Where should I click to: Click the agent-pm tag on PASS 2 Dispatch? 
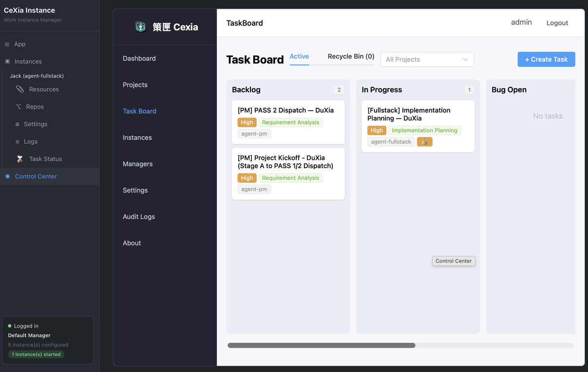(254, 134)
